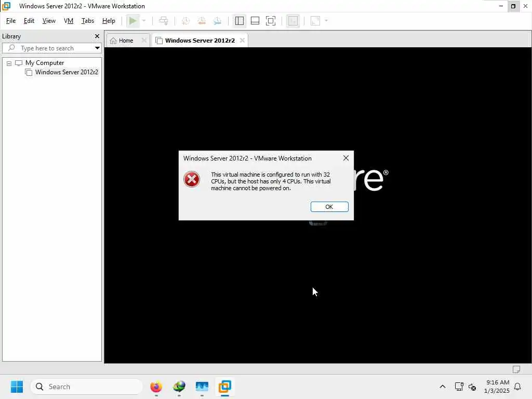Click OK in the error dialog
532x399 pixels.
point(329,207)
